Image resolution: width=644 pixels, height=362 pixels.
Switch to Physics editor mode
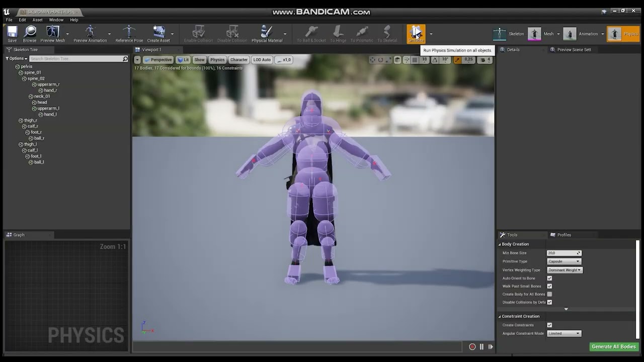(623, 34)
